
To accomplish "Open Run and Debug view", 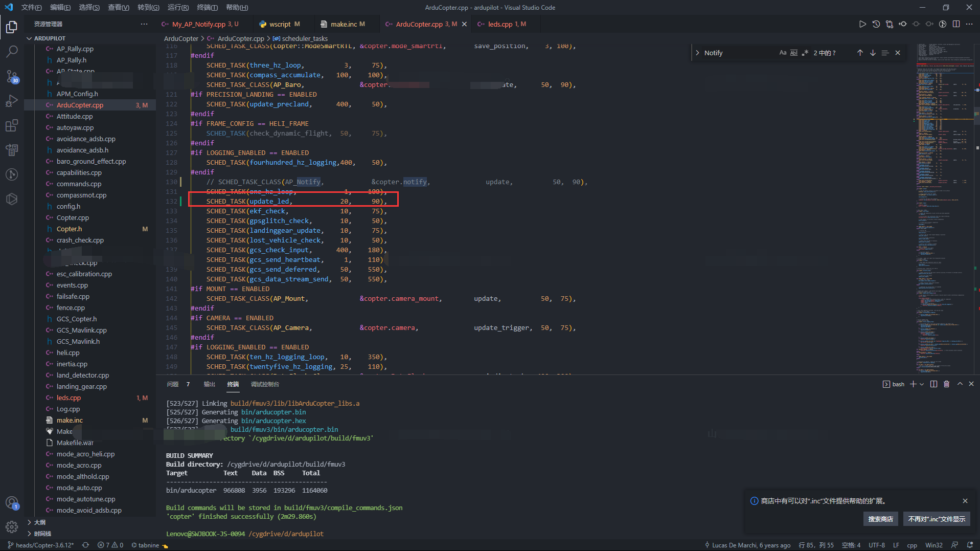I will pos(11,101).
